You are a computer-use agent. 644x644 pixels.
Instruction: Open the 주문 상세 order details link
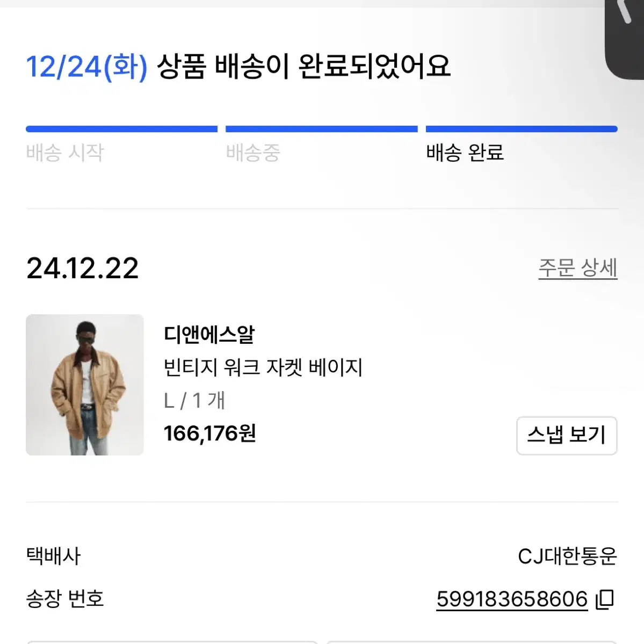(x=578, y=268)
